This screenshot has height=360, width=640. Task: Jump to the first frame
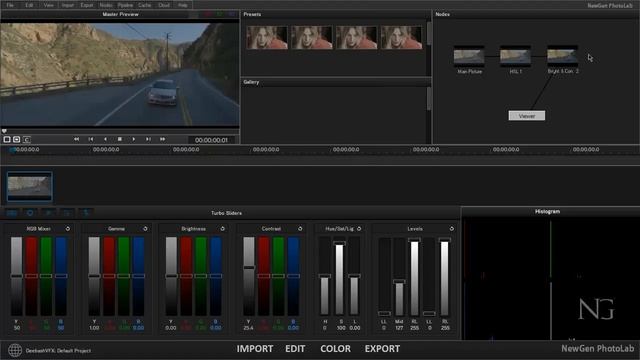tap(91, 139)
